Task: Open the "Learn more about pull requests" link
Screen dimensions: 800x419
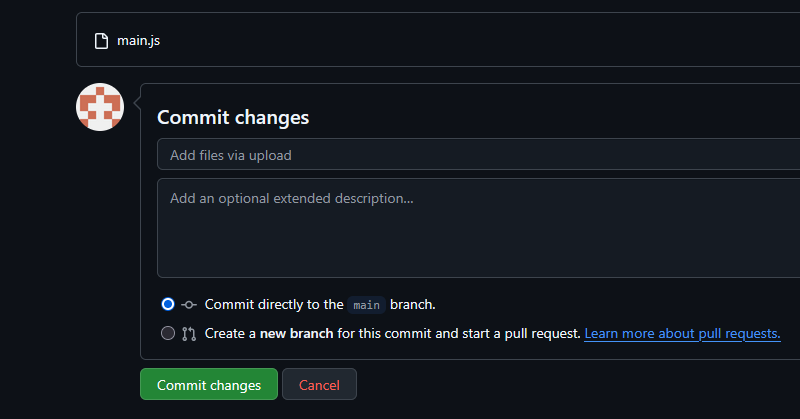Action: click(x=682, y=333)
